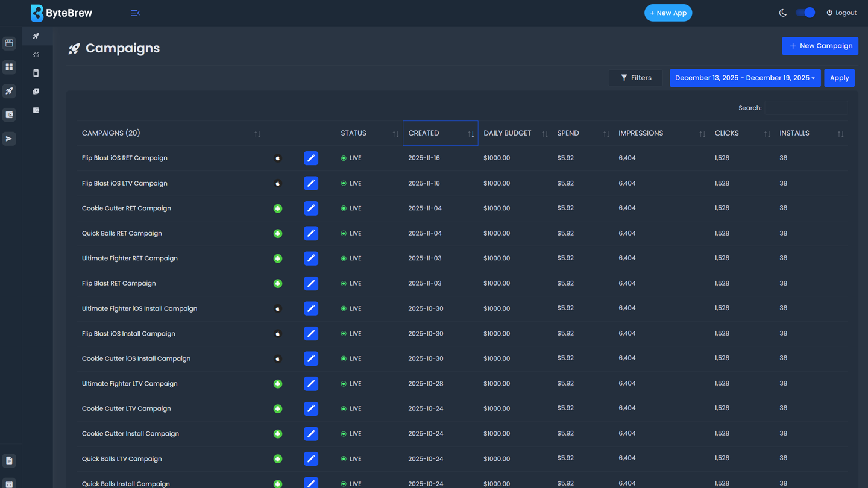Open the grid dashboard icon in sidebar
The height and width of the screenshot is (488, 868).
pyautogui.click(x=9, y=67)
